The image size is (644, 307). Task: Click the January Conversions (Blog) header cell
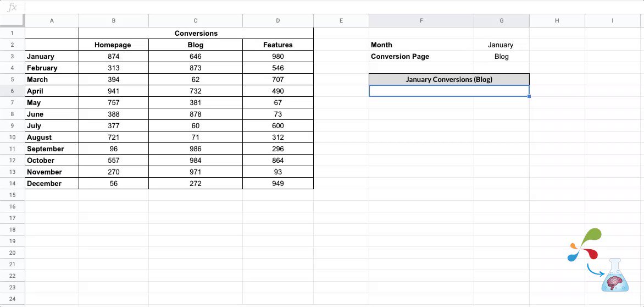pos(449,79)
